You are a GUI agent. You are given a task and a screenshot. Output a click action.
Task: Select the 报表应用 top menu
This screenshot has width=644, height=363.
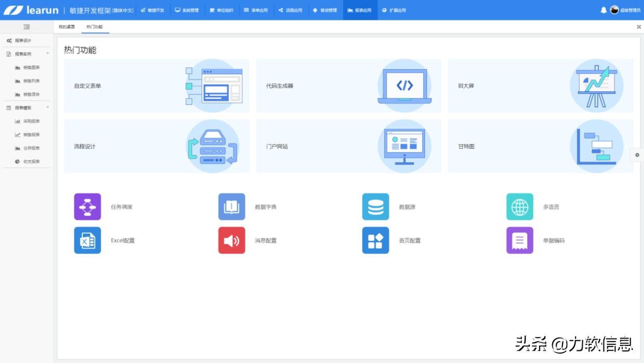360,10
